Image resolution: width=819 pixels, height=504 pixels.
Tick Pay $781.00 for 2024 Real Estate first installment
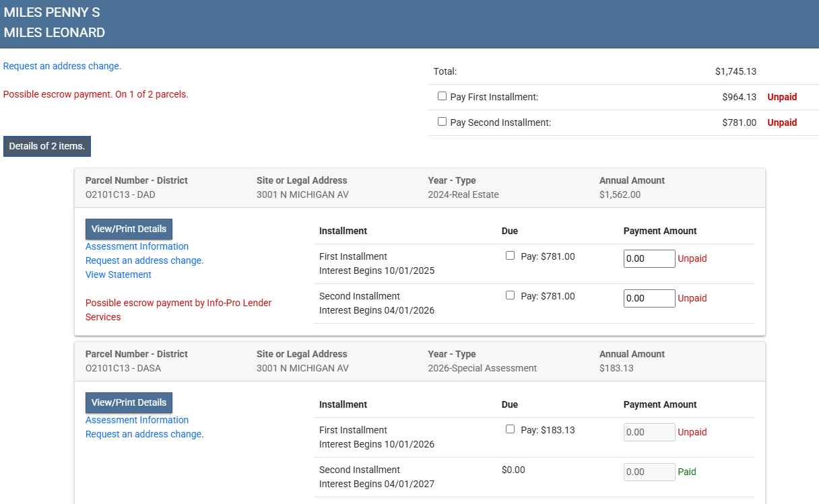point(510,256)
